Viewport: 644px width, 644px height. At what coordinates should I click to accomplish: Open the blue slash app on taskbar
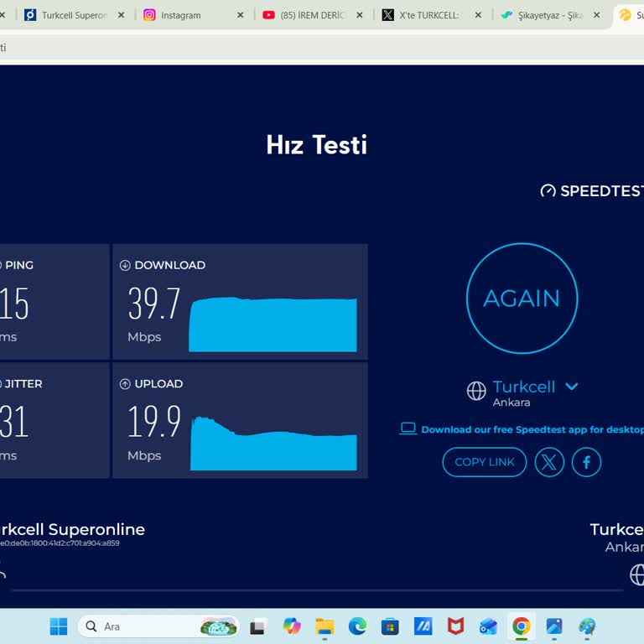pos(423,626)
